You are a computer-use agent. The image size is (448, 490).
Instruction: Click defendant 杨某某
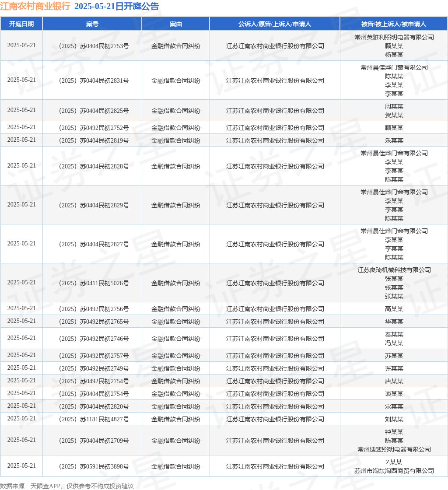(x=394, y=55)
